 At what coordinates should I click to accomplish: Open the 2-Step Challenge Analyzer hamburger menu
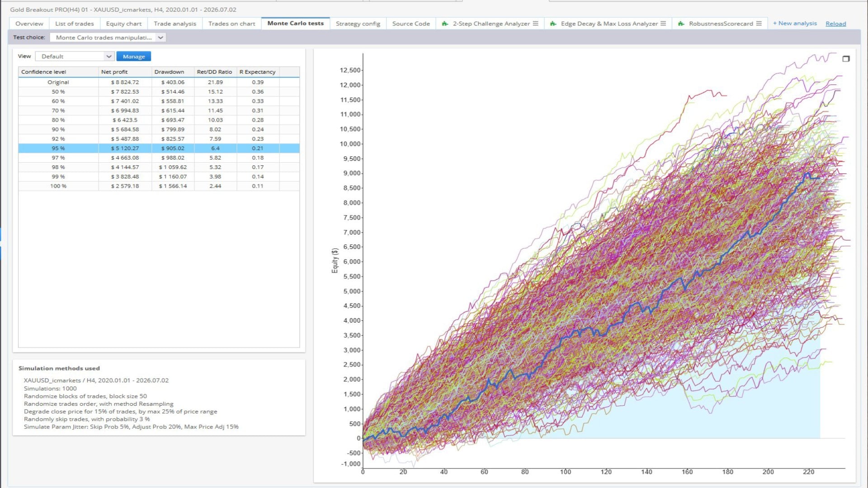coord(536,23)
